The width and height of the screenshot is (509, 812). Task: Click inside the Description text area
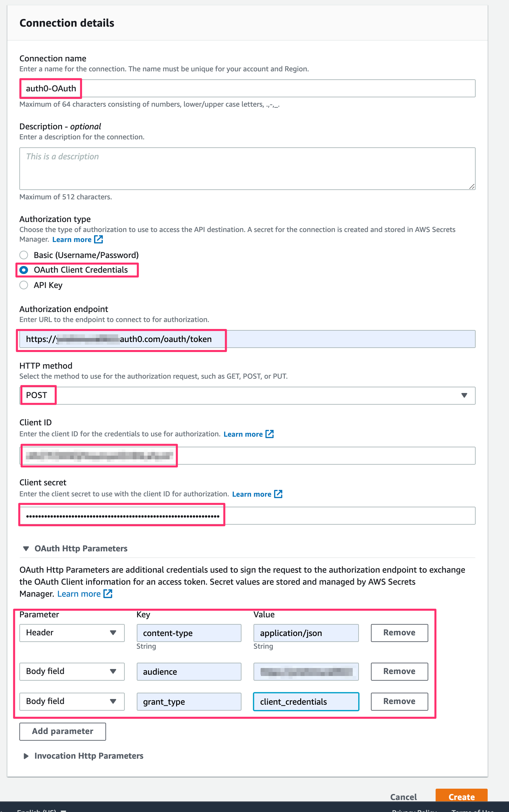click(x=247, y=168)
